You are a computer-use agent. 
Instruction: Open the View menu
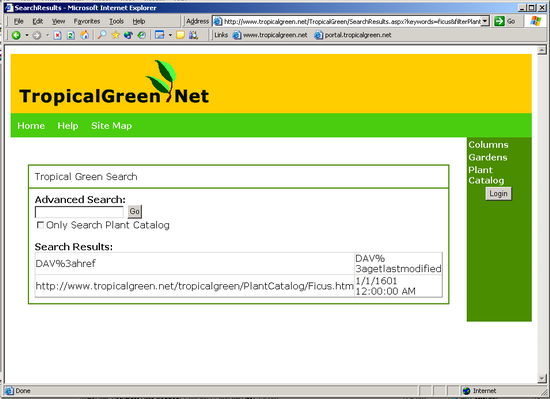point(58,21)
